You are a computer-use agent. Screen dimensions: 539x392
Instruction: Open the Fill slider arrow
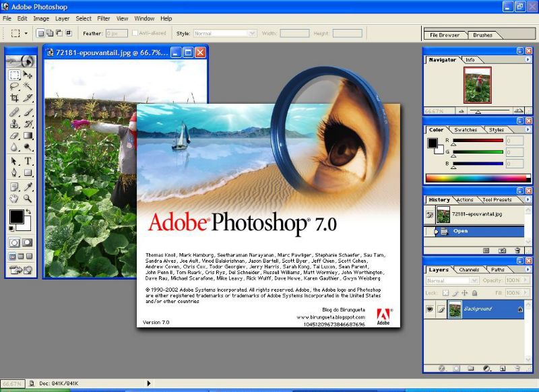(525, 293)
